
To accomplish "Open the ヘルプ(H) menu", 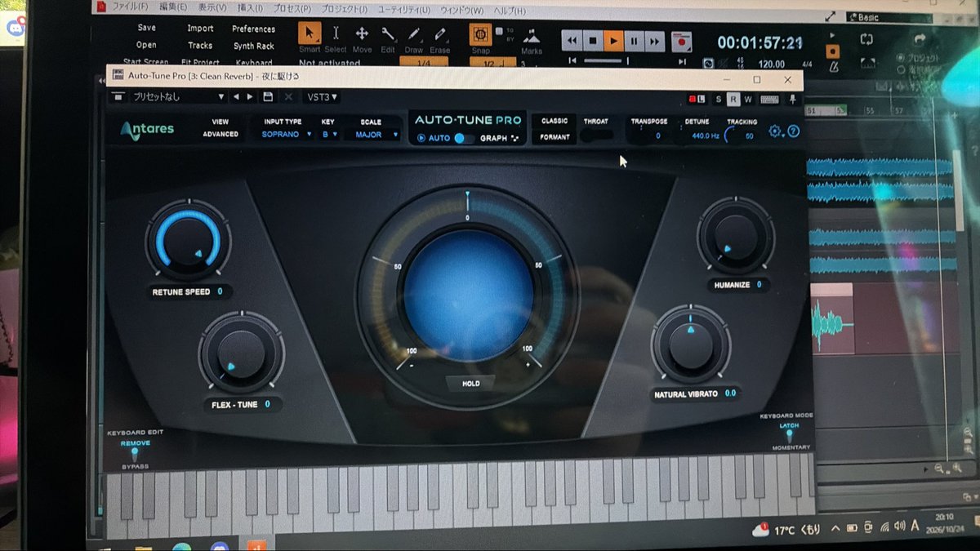I will click(x=508, y=11).
